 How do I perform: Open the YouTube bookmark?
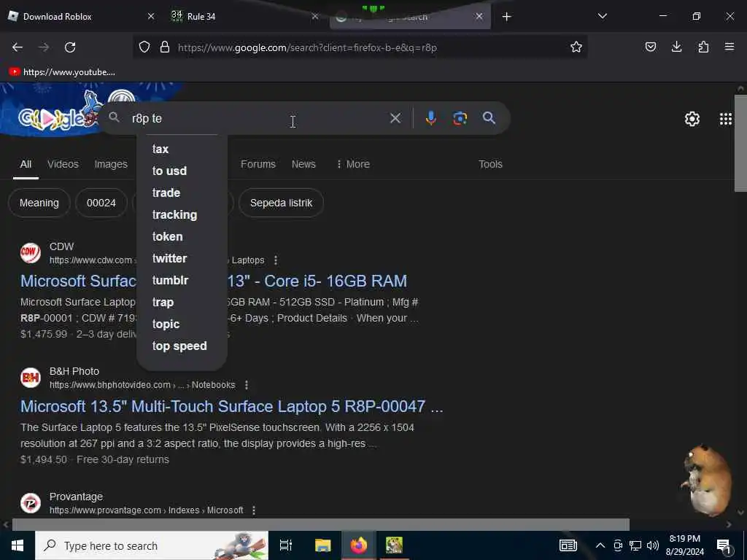point(62,72)
